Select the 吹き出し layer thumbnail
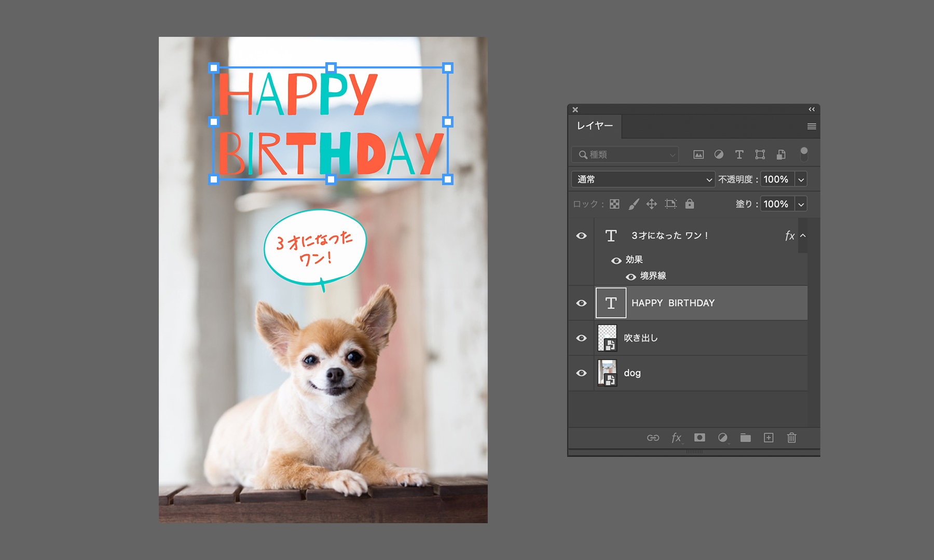Image resolution: width=934 pixels, height=560 pixels. 607,338
